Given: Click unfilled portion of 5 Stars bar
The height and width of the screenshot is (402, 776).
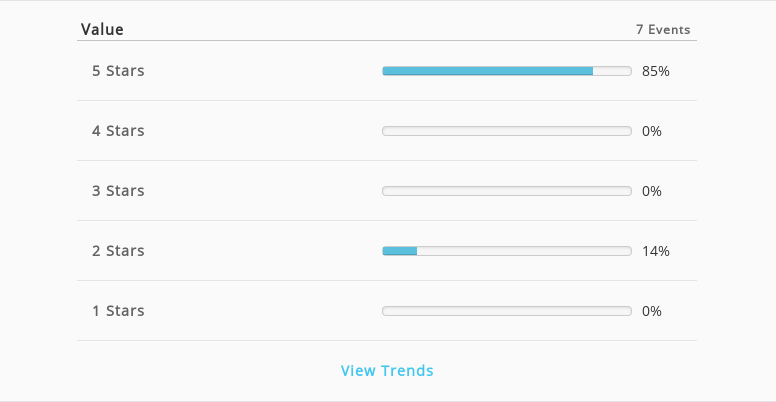Looking at the screenshot, I should pyautogui.click(x=612, y=71).
